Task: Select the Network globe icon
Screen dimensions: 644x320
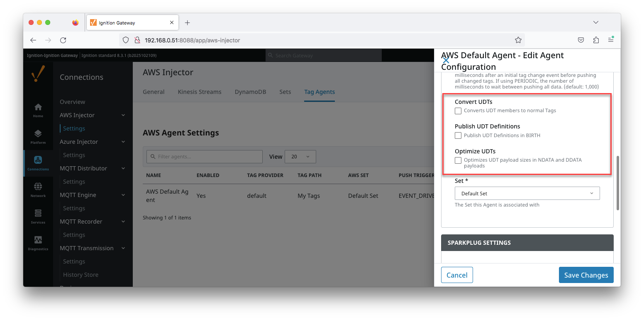Action: pos(38,190)
